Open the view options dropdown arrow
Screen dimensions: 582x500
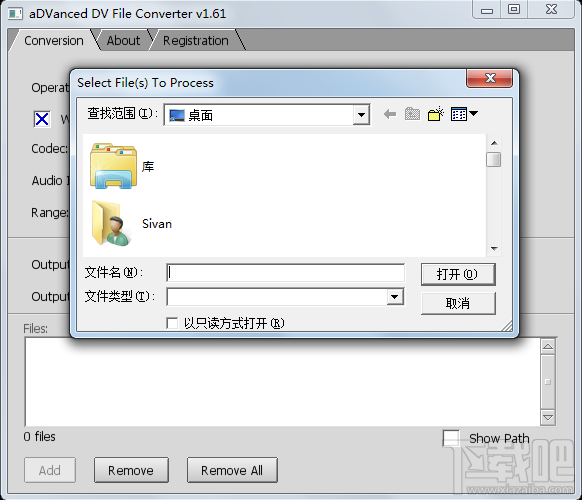tap(473, 113)
